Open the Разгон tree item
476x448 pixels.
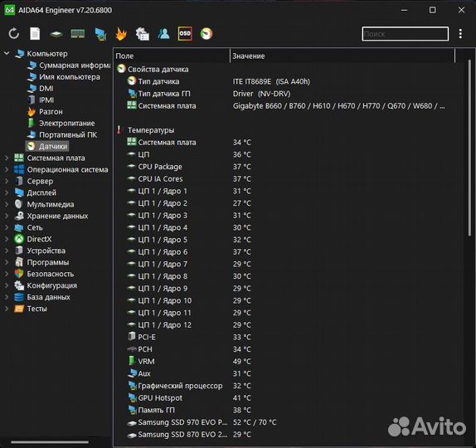coord(45,111)
